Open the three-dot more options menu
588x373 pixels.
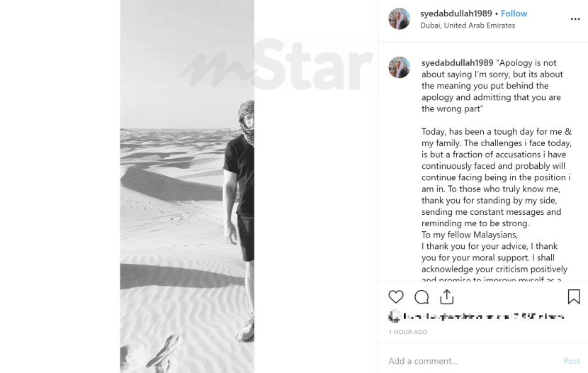pos(575,19)
